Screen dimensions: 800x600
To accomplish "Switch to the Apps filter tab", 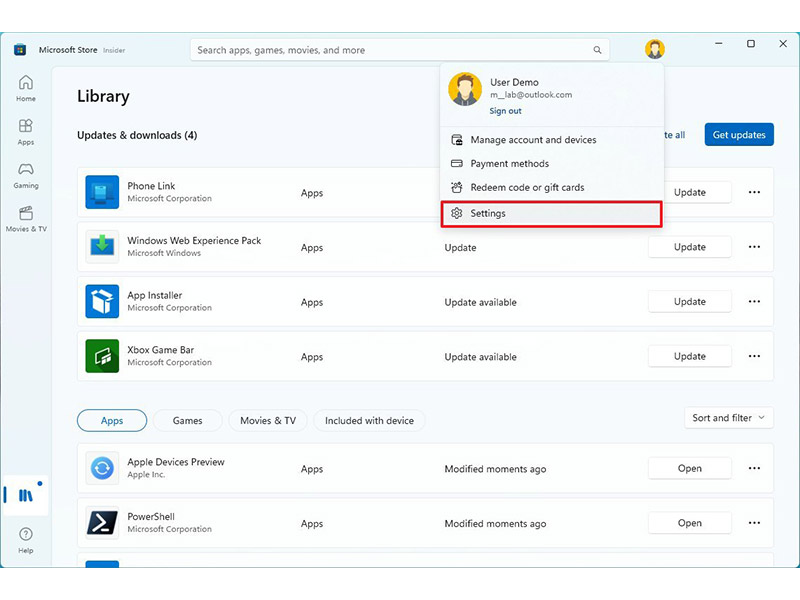I will pos(112,421).
